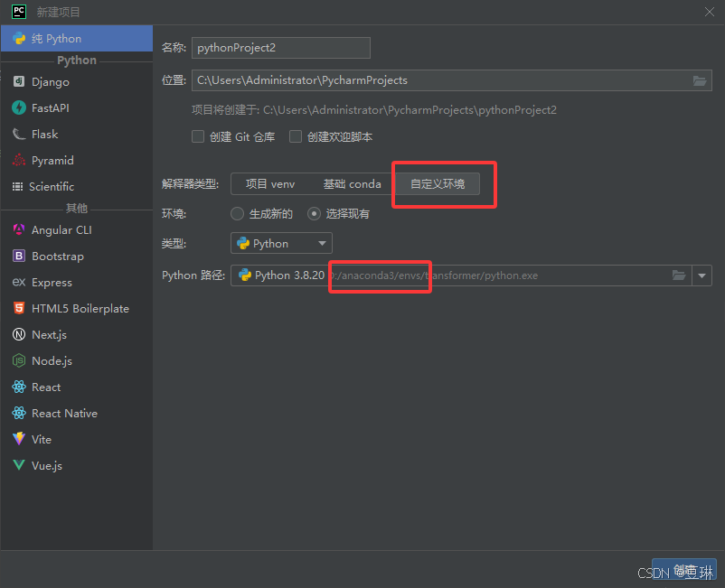Choose the Angular CLI icon
Image resolution: width=725 pixels, height=588 pixels.
(x=19, y=229)
